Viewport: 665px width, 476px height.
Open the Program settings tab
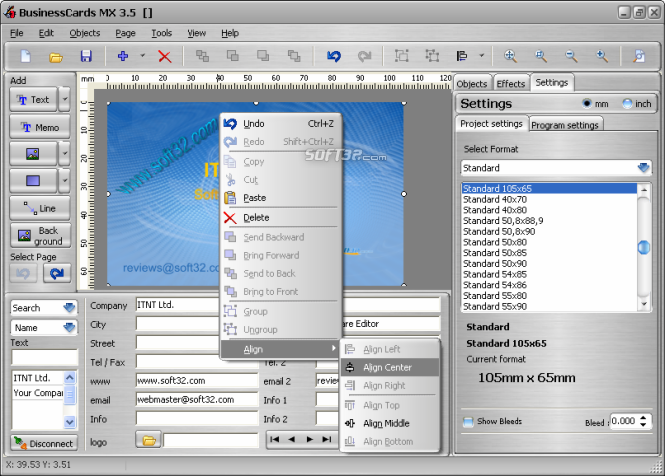[564, 125]
